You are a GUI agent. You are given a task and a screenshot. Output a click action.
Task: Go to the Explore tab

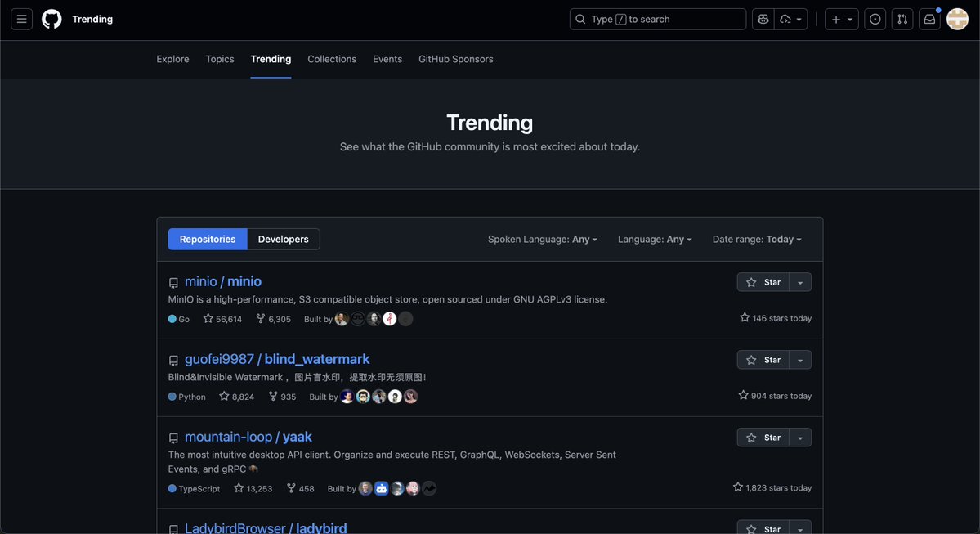(x=172, y=59)
